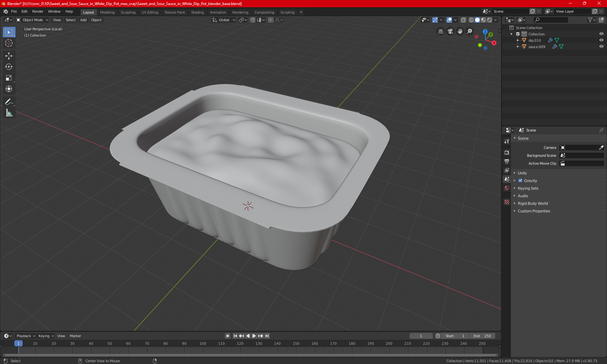Switch to camera view icon

point(450,31)
